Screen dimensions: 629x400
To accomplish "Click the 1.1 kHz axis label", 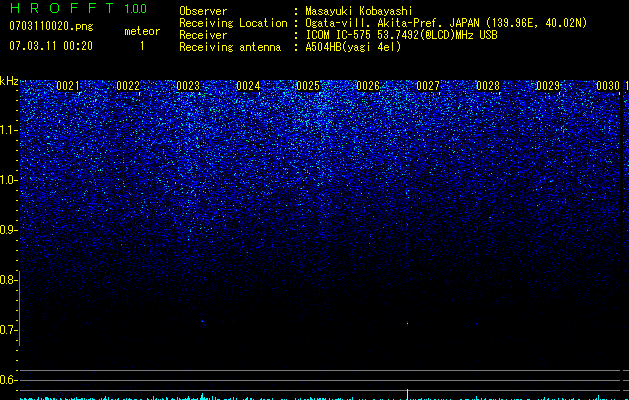I will (x=9, y=130).
